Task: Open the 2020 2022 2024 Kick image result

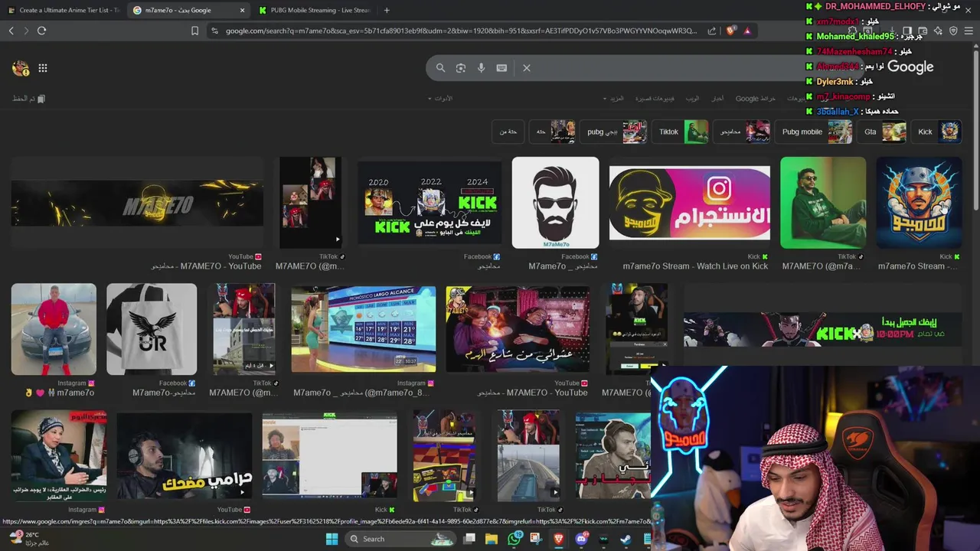Action: [x=430, y=203]
